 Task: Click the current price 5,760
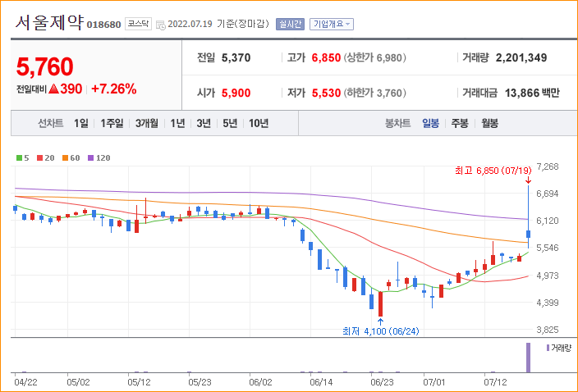(44, 66)
